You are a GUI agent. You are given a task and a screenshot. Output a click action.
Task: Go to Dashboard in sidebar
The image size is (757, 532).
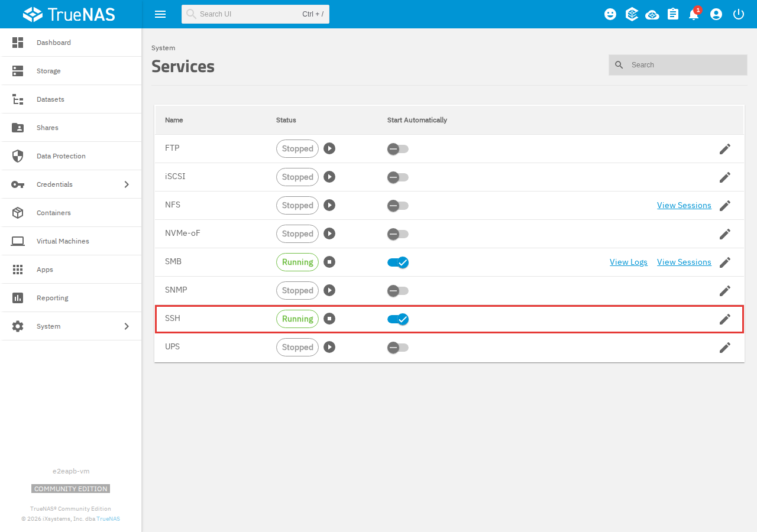tap(71, 43)
